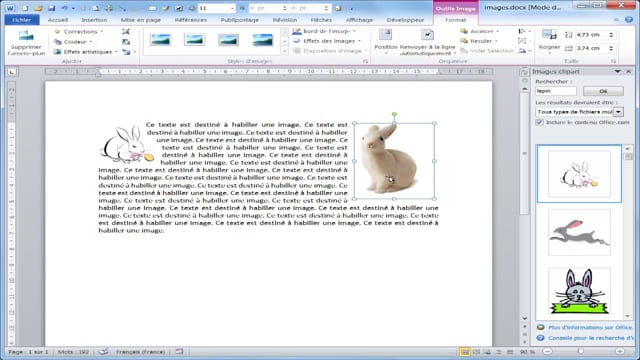This screenshot has height=360, width=640.
Task: Switch to the Révision tab
Action: coord(285,20)
